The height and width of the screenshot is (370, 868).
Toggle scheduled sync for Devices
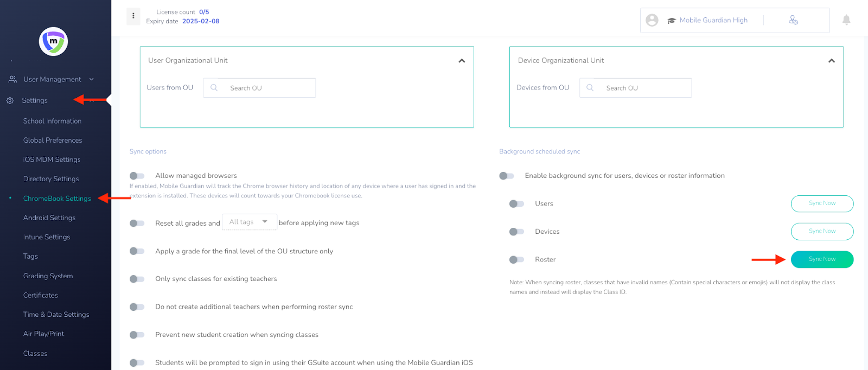[517, 232]
